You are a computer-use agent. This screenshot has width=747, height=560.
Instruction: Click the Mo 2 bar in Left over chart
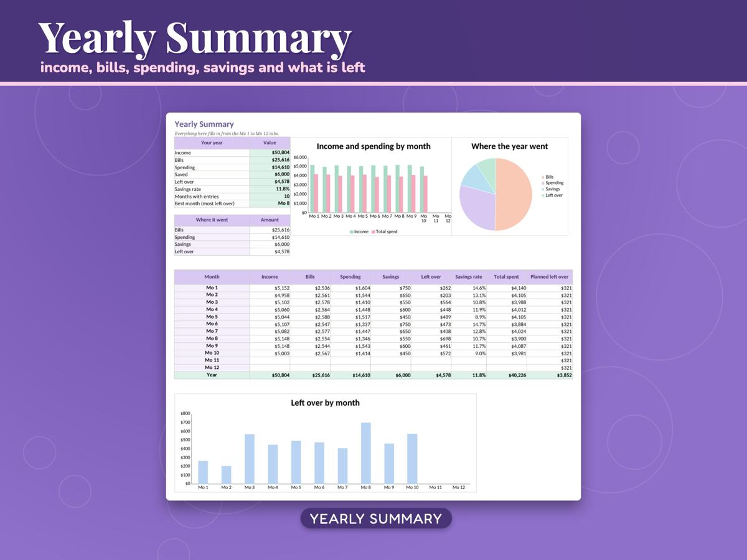226,475
